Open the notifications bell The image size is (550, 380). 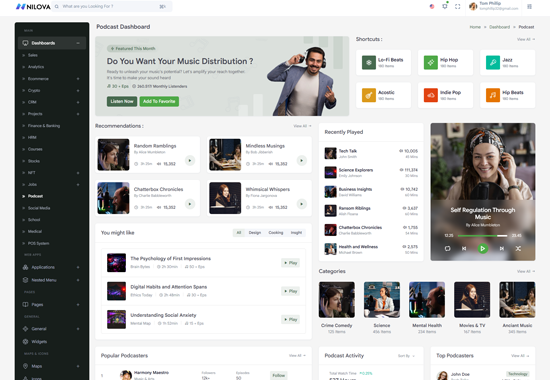[x=445, y=6]
